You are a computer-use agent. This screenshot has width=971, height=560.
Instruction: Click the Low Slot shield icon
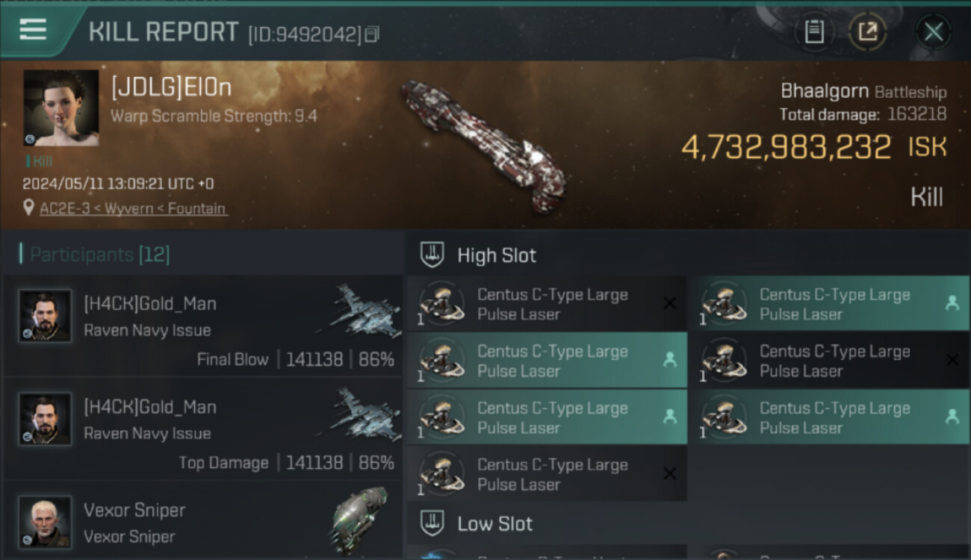pyautogui.click(x=432, y=523)
